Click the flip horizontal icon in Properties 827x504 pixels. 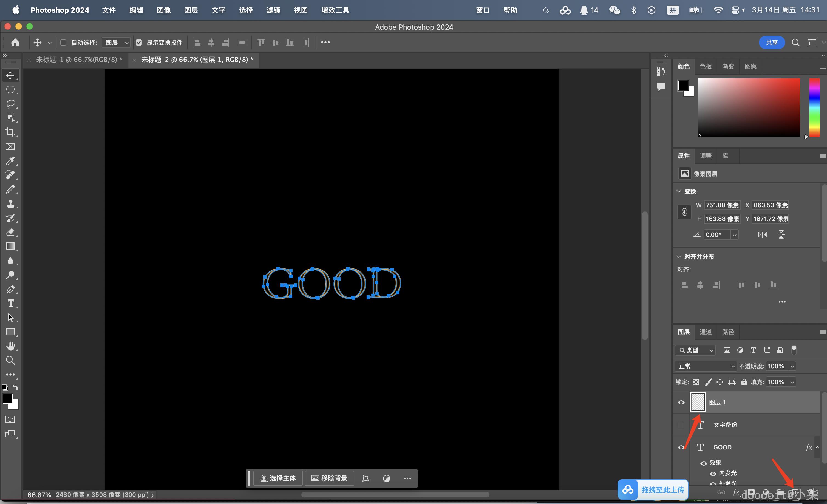(762, 234)
